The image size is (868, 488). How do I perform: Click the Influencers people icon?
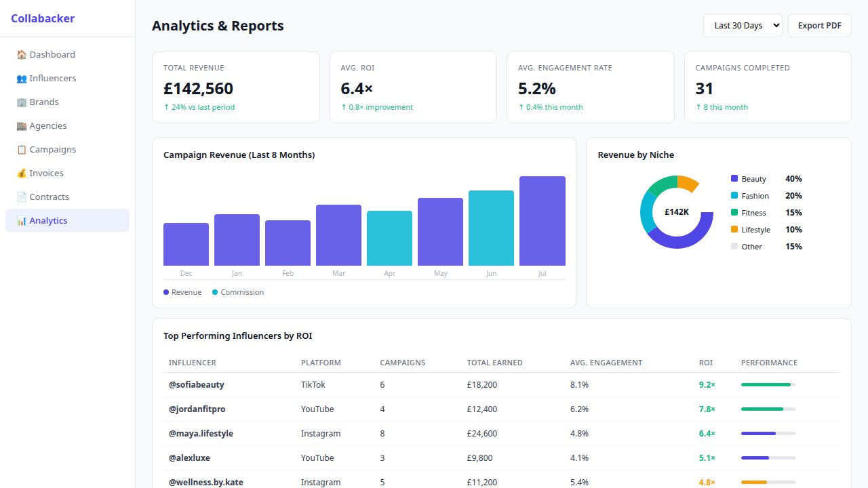click(x=22, y=78)
